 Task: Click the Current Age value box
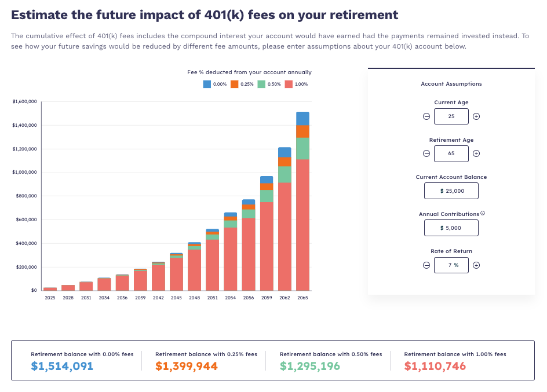pyautogui.click(x=451, y=116)
